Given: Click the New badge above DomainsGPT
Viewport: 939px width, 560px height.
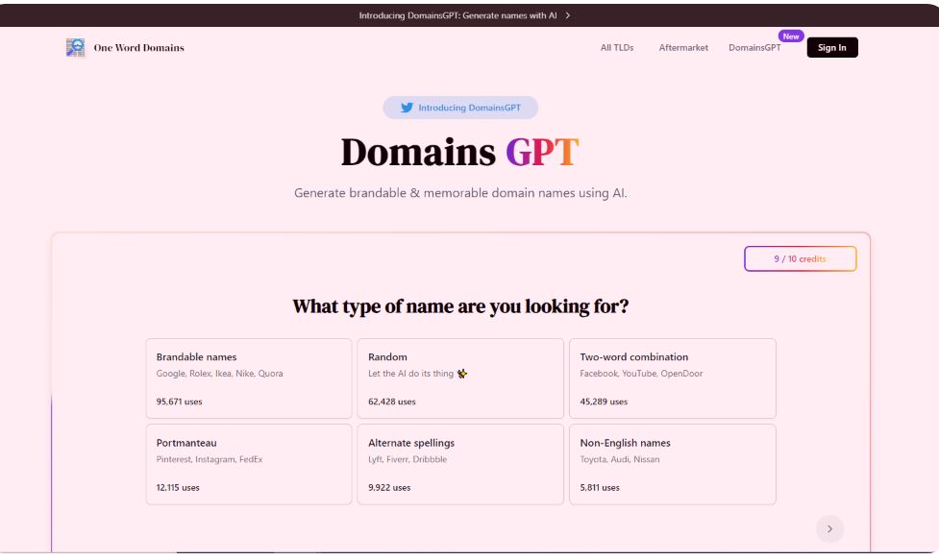Looking at the screenshot, I should point(790,37).
